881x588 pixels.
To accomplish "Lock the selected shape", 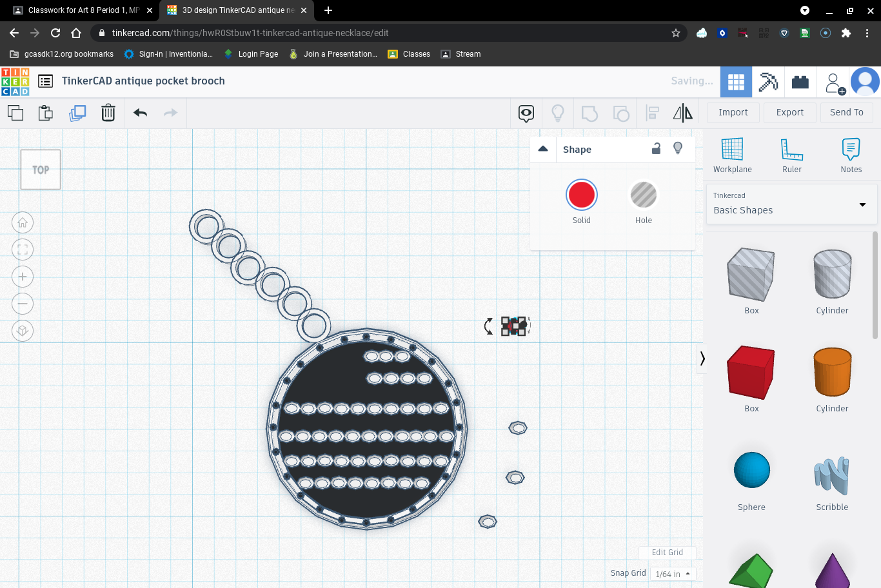I will (x=656, y=148).
